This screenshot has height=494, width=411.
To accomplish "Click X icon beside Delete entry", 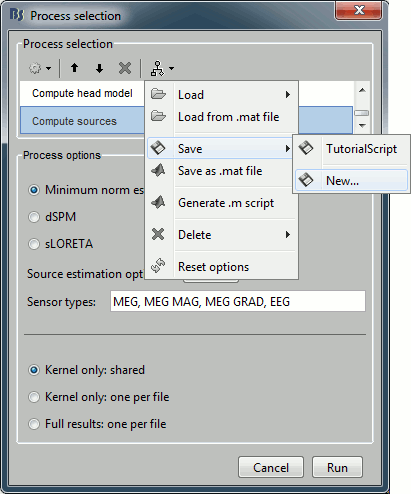I will click(x=158, y=234).
